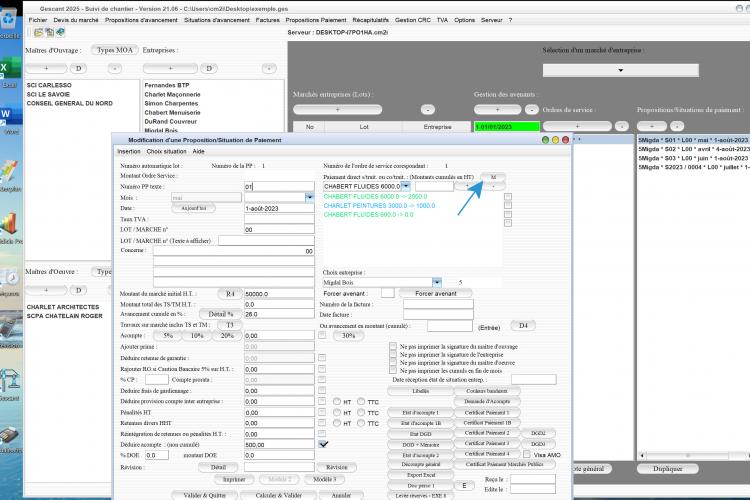Enable Ne pas imprimer signature maître d'oeuvre
750x500 pixels.
[393, 363]
